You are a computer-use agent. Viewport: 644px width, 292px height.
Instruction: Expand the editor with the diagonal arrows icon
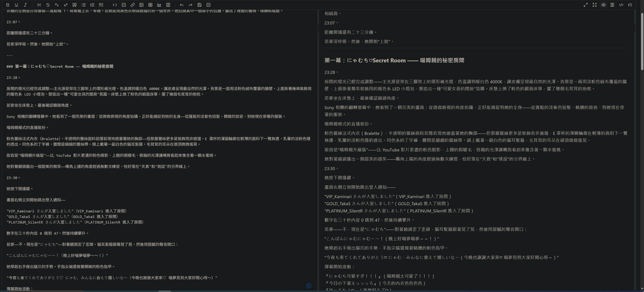pos(586,5)
